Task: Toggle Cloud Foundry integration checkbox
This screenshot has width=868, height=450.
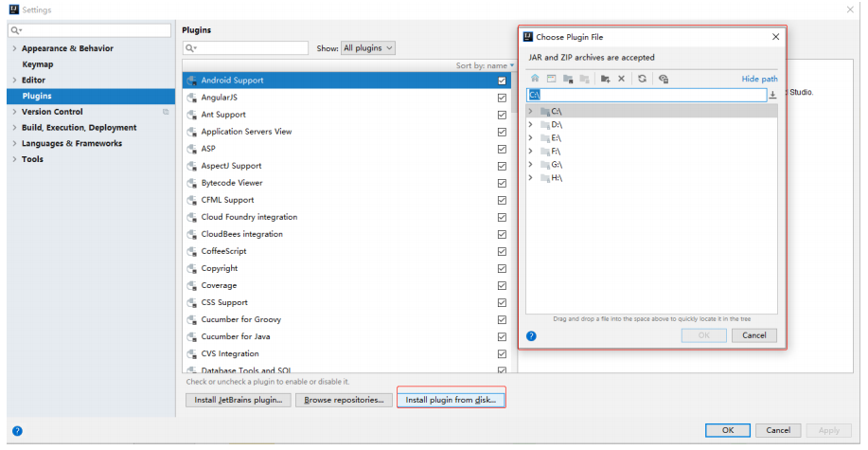Action: pos(502,218)
